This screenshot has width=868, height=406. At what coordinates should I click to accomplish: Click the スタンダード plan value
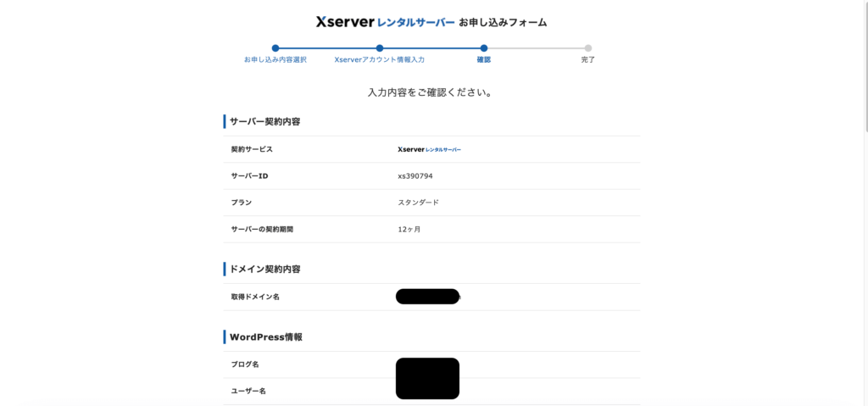click(x=419, y=203)
